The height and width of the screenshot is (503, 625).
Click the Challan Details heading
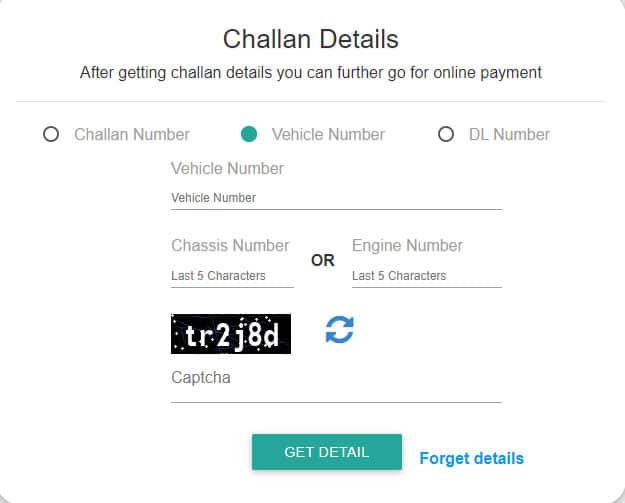[311, 39]
